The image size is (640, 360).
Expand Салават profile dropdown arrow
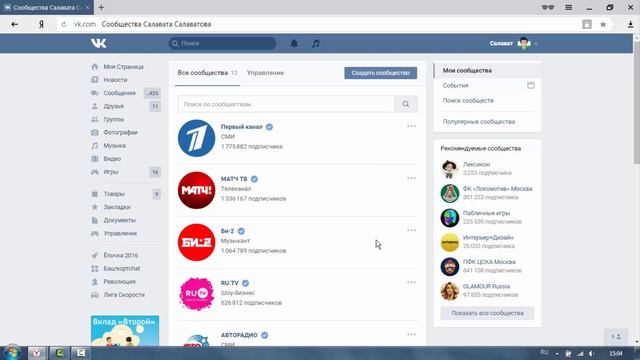coord(536,44)
